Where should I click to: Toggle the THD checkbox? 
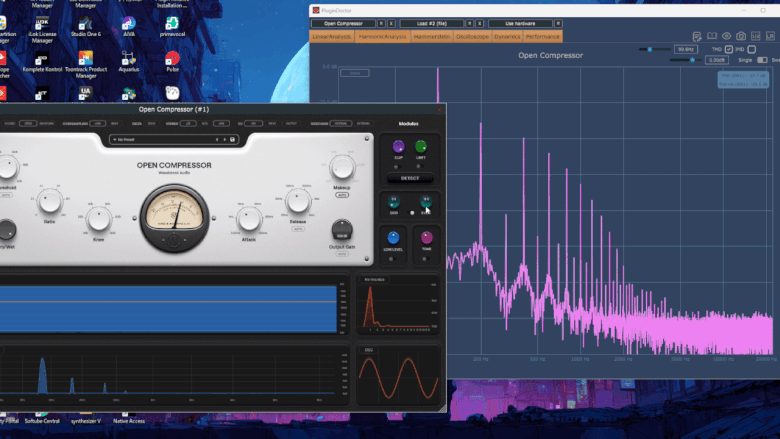(729, 49)
